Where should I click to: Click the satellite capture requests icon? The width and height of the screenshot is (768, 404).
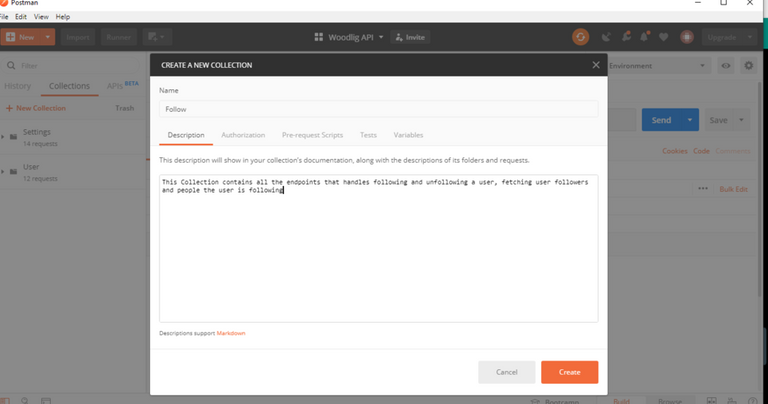(x=606, y=37)
